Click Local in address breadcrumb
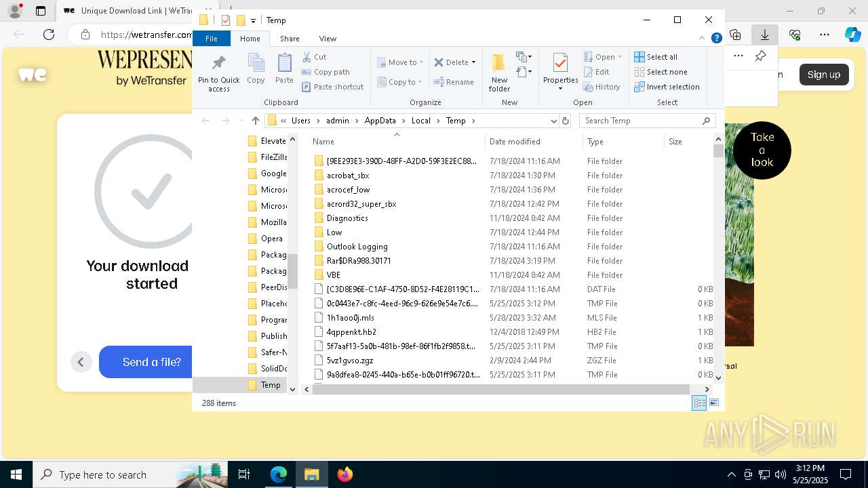 click(420, 121)
